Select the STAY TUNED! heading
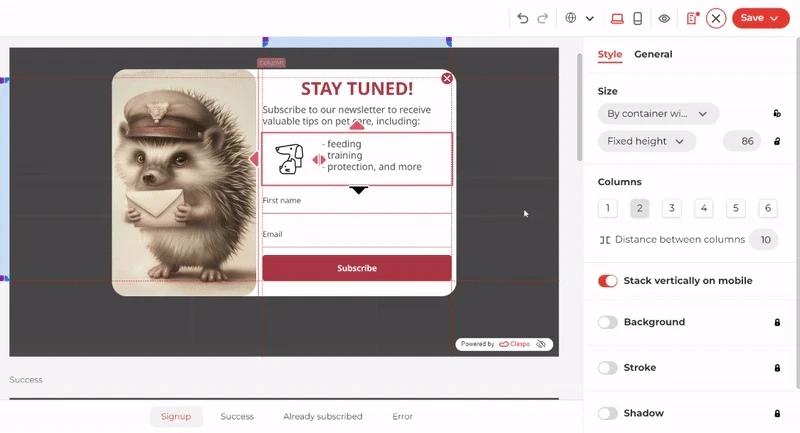800x433 pixels. click(x=357, y=89)
